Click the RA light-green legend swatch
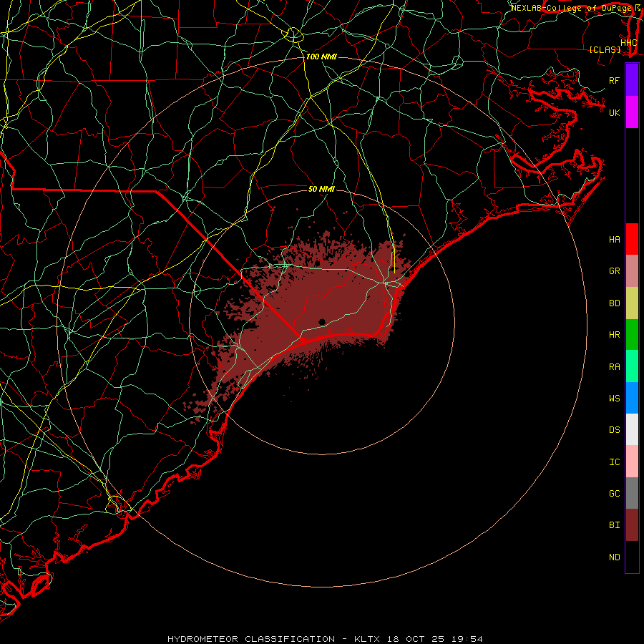The height and width of the screenshot is (644, 644). click(x=632, y=366)
